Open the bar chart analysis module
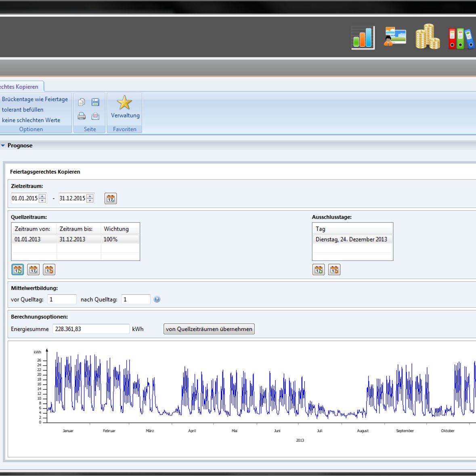Viewport: 476px width, 476px height. [x=363, y=38]
